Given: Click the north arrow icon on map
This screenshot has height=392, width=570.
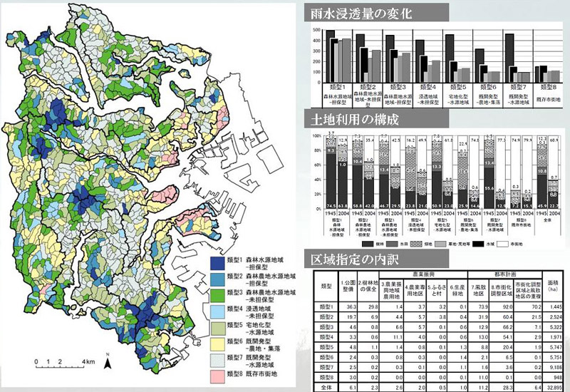Looking at the screenshot, I should [106, 363].
